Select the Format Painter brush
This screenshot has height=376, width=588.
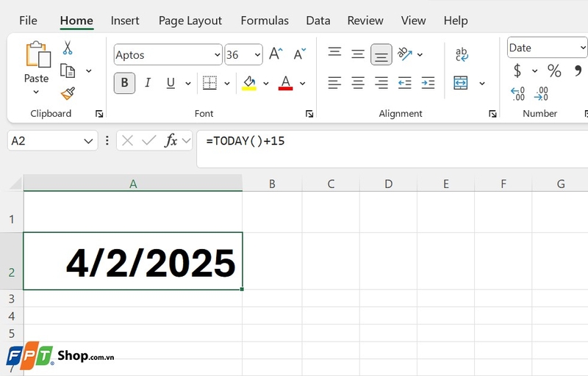[68, 93]
